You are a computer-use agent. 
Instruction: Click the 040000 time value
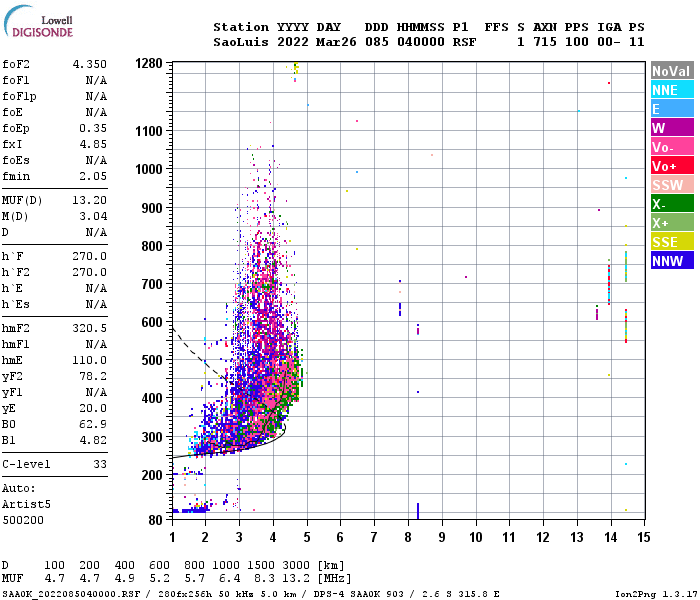tap(421, 42)
